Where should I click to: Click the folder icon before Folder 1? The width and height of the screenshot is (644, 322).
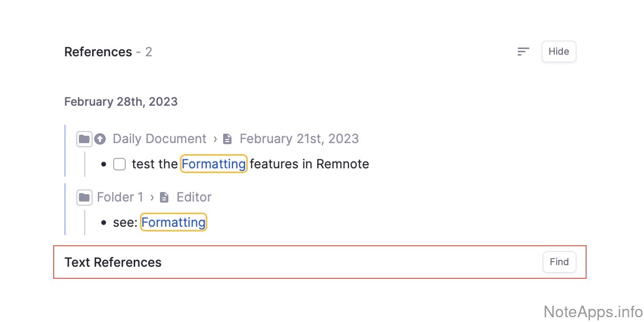pos(84,197)
